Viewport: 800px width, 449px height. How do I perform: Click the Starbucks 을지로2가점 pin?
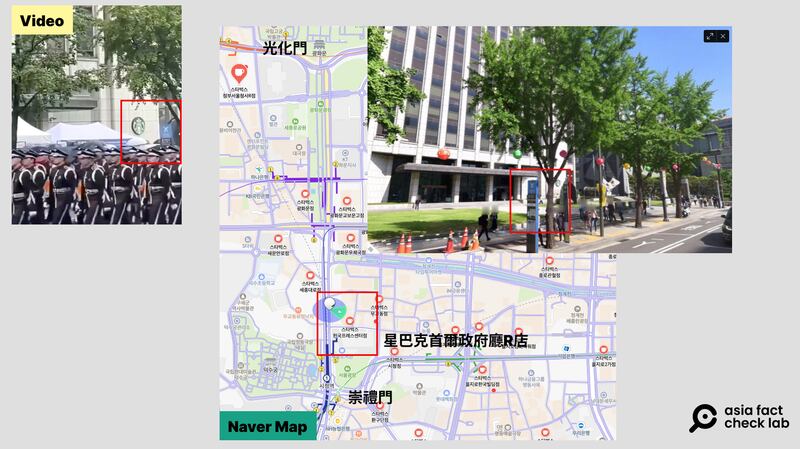[604, 350]
